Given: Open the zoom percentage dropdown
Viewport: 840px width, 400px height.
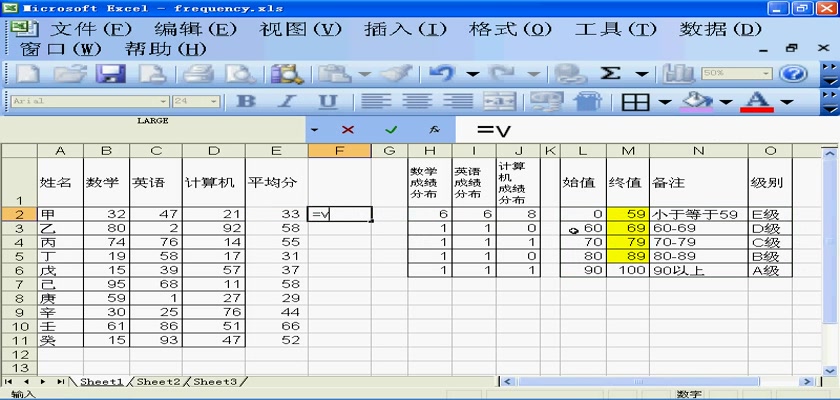Looking at the screenshot, I should click(x=764, y=74).
